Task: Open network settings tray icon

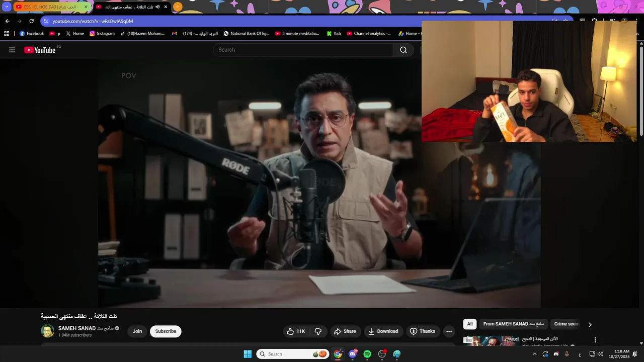Action: pos(592,354)
